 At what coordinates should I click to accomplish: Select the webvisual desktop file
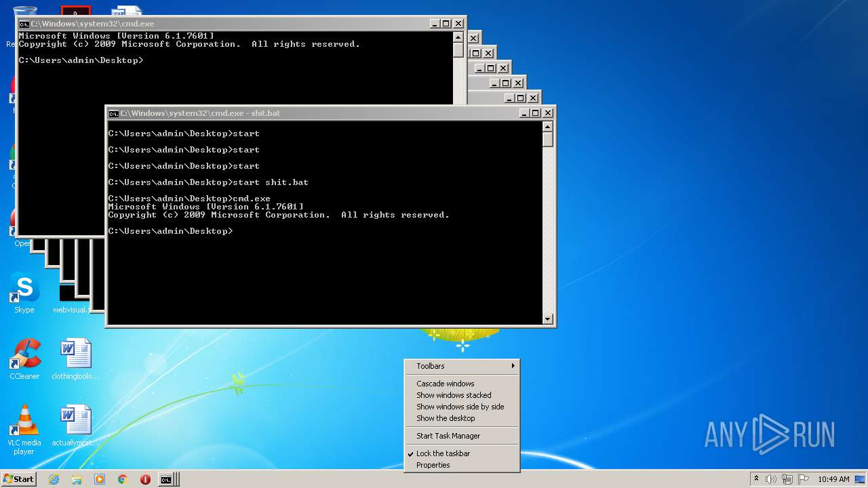(71, 300)
